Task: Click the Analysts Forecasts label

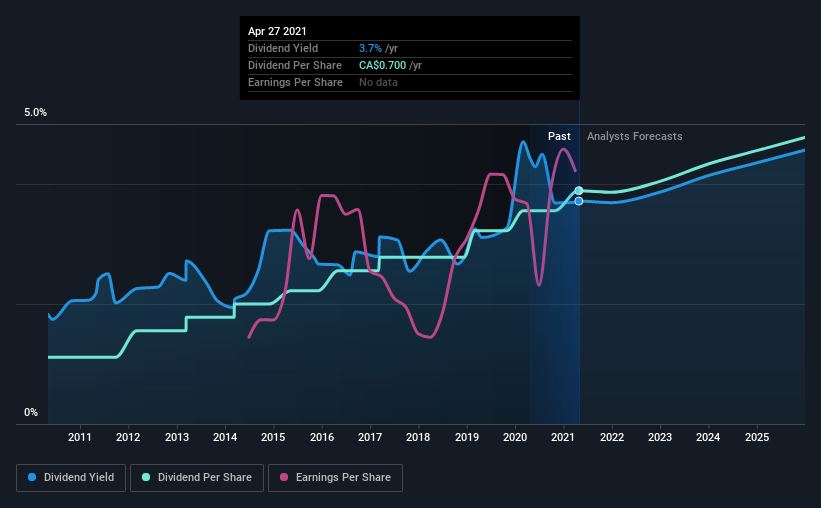Action: coord(635,136)
